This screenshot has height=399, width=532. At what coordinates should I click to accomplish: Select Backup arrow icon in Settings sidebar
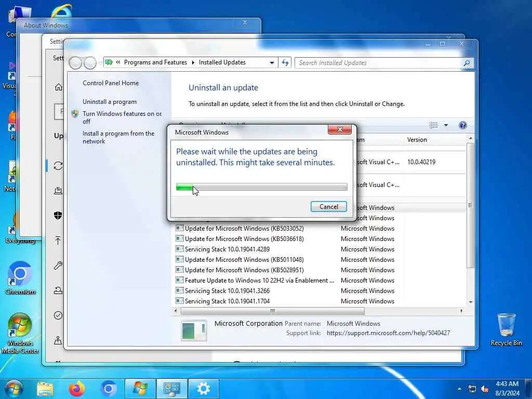point(58,241)
